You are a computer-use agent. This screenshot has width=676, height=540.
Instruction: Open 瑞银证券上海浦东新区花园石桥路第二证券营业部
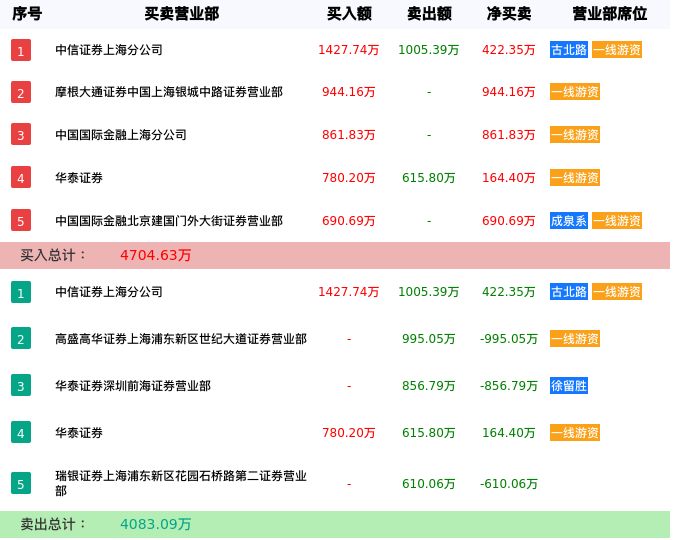pos(181,483)
